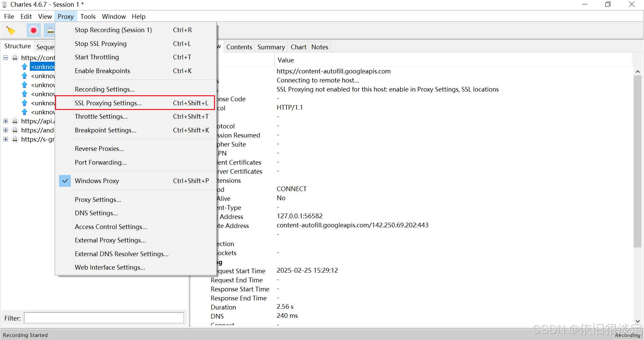Switch to the Structure tab

pos(17,46)
